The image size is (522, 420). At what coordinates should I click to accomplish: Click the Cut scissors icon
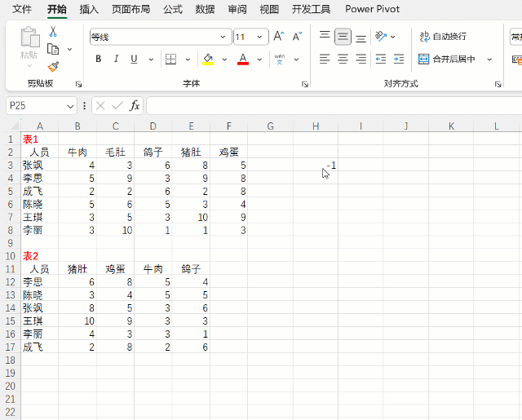pyautogui.click(x=53, y=32)
